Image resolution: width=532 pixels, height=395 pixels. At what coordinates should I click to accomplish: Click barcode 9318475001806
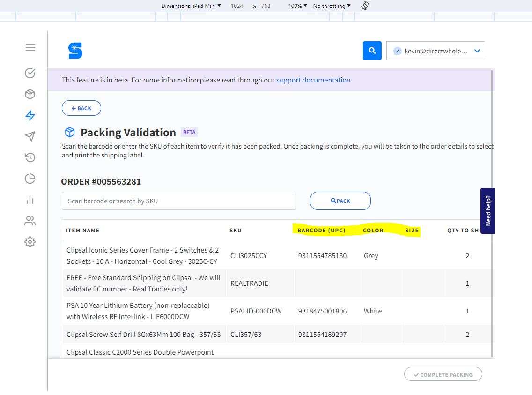(x=322, y=311)
